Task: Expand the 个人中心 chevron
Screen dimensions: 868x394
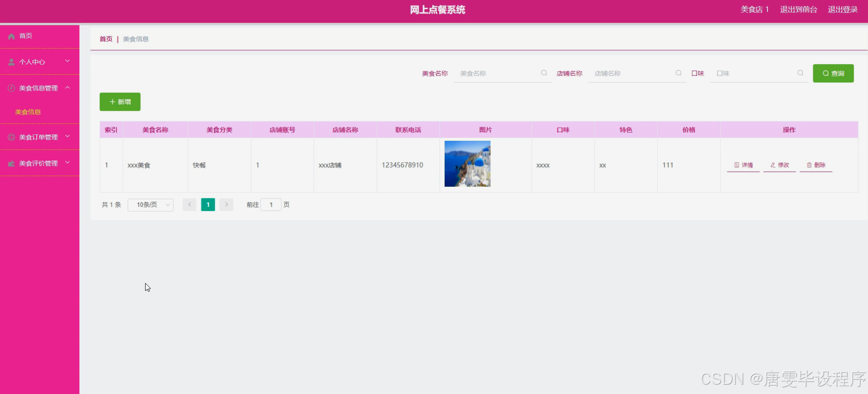Action: pos(67,61)
